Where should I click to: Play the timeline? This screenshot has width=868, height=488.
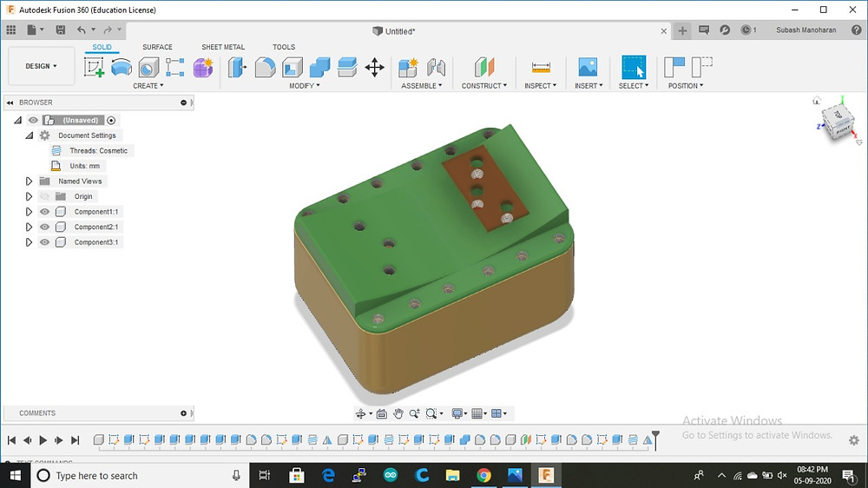(x=43, y=440)
